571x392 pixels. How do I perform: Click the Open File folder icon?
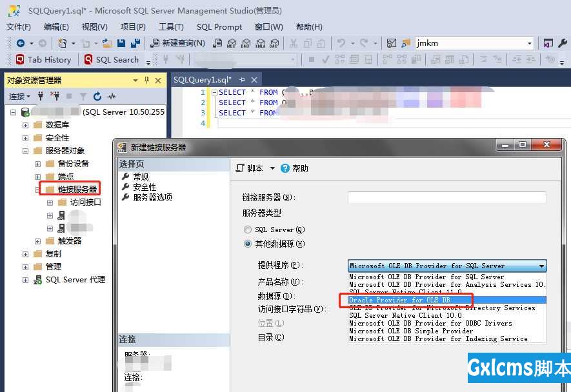(x=106, y=43)
